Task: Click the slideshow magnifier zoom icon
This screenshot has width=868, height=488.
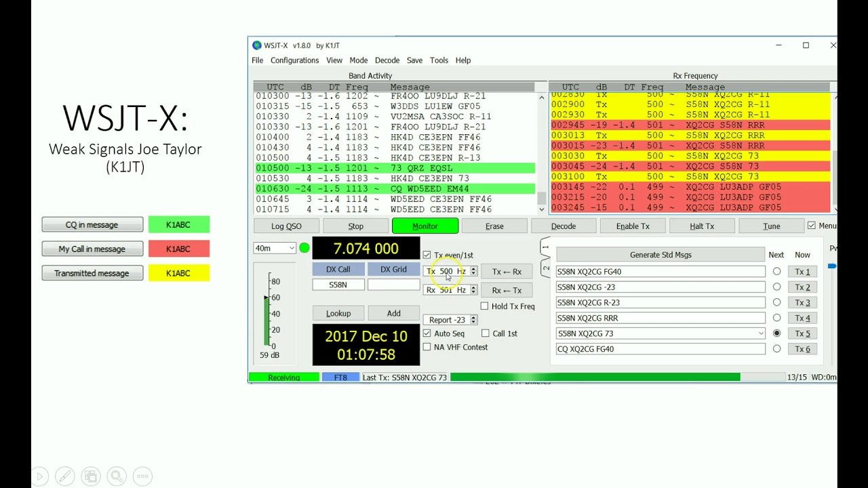Action: point(117,476)
